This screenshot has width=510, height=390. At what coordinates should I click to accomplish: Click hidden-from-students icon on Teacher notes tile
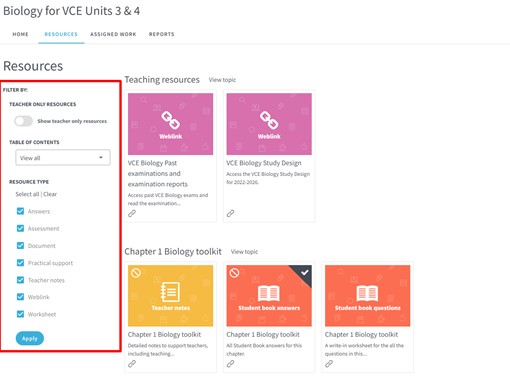click(x=136, y=273)
